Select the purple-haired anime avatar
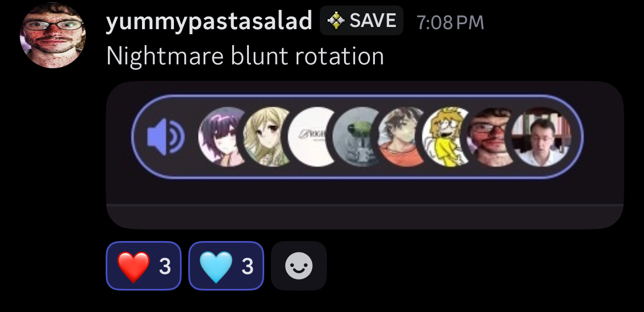Image resolution: width=644 pixels, height=312 pixels. [221, 136]
